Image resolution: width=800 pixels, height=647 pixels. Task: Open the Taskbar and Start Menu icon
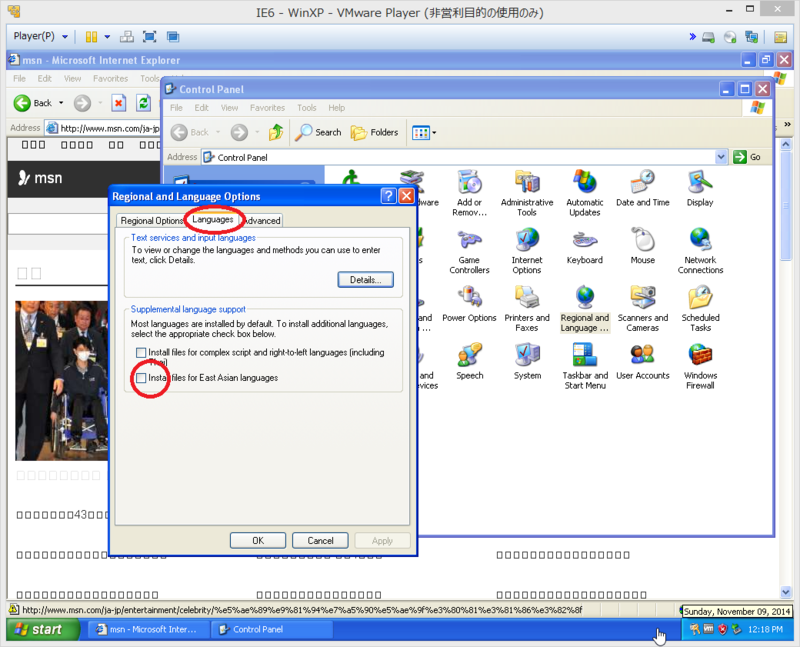(585, 366)
